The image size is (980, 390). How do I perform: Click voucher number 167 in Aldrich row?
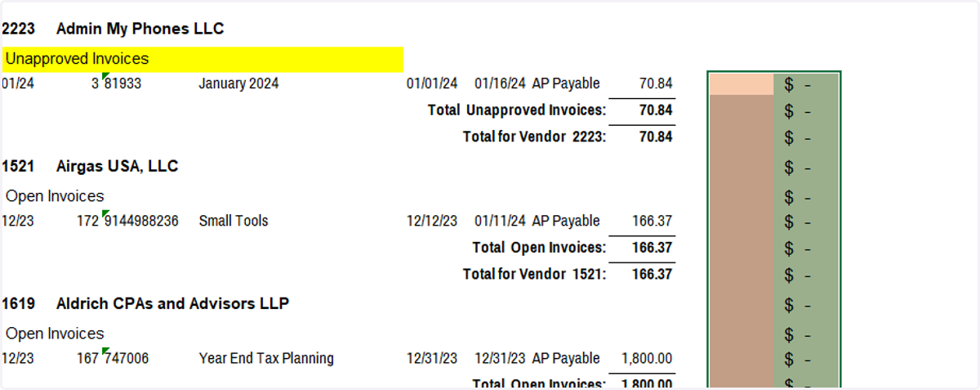coord(87,358)
